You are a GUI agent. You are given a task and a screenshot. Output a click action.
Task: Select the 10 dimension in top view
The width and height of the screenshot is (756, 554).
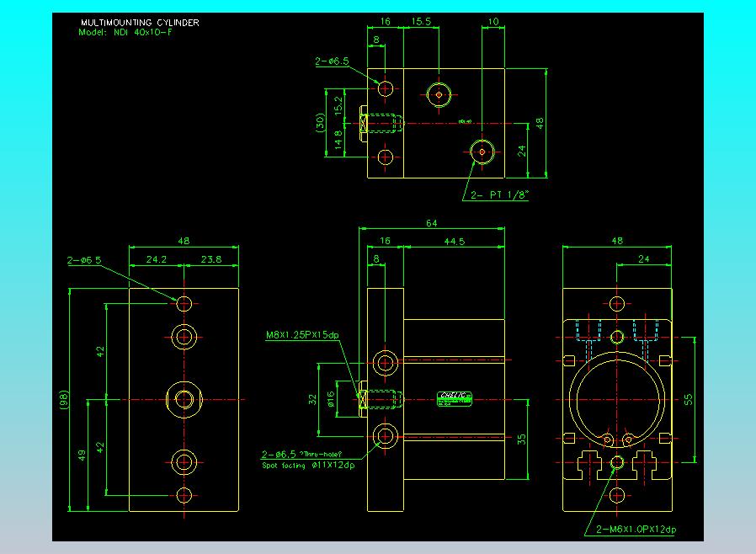pos(492,23)
